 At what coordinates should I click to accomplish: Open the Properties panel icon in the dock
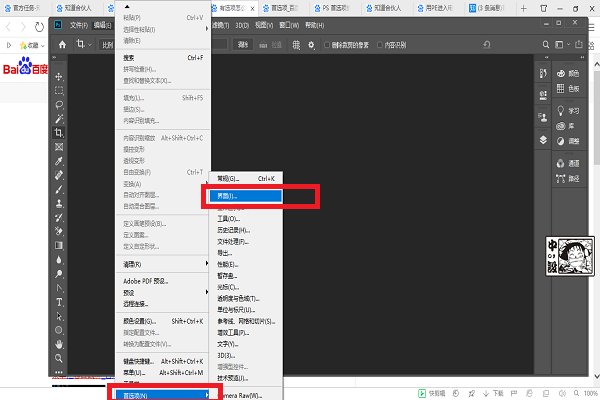click(543, 95)
